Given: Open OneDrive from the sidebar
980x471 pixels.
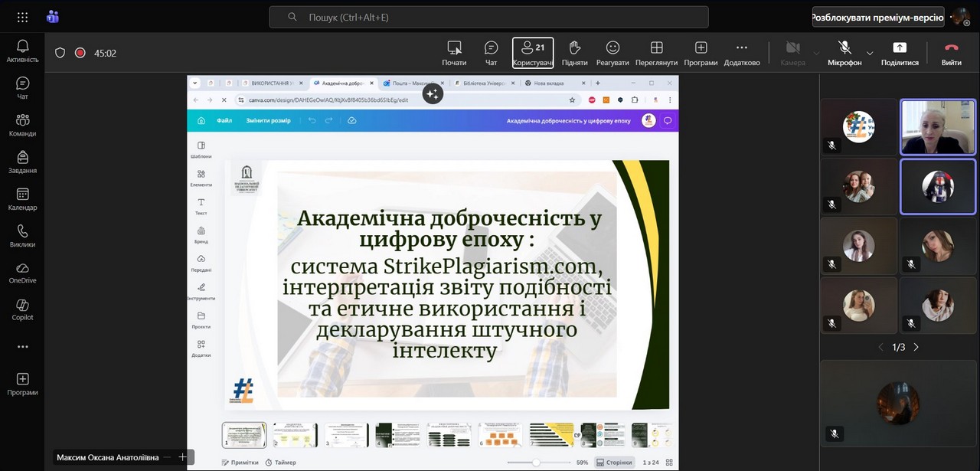Looking at the screenshot, I should pos(22,273).
